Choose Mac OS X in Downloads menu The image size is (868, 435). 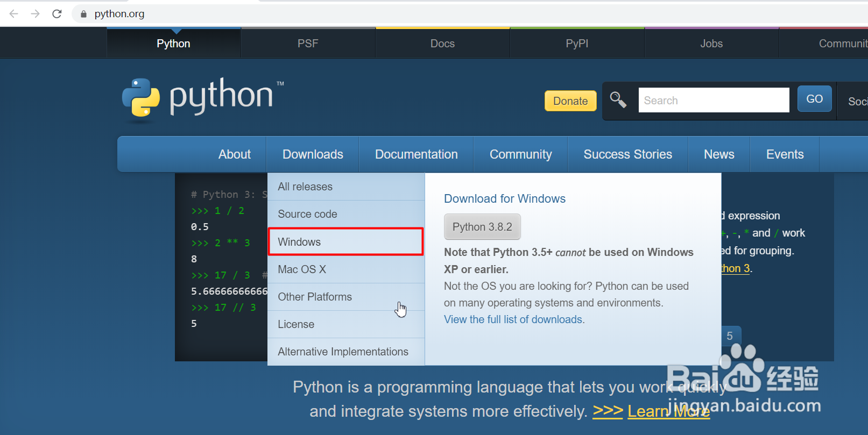click(346, 269)
